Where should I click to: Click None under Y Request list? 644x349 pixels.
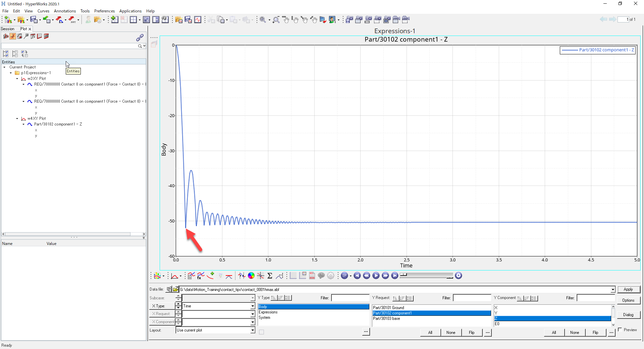(x=451, y=333)
